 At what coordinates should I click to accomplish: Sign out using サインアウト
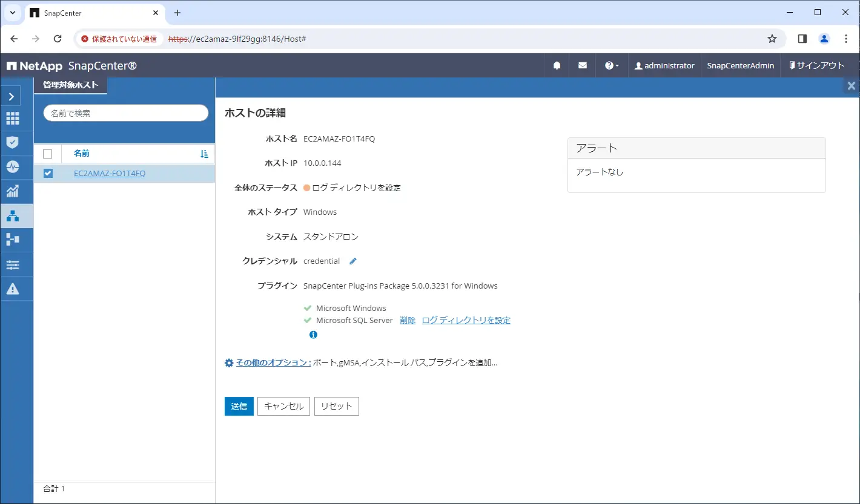coord(816,65)
